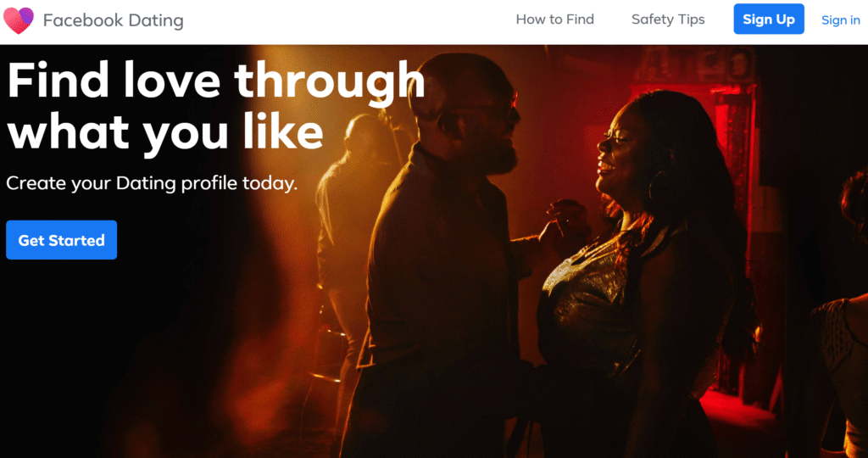Click the heart-shaped Facebook Dating logo
Screen dimensions: 868x458
[x=19, y=20]
